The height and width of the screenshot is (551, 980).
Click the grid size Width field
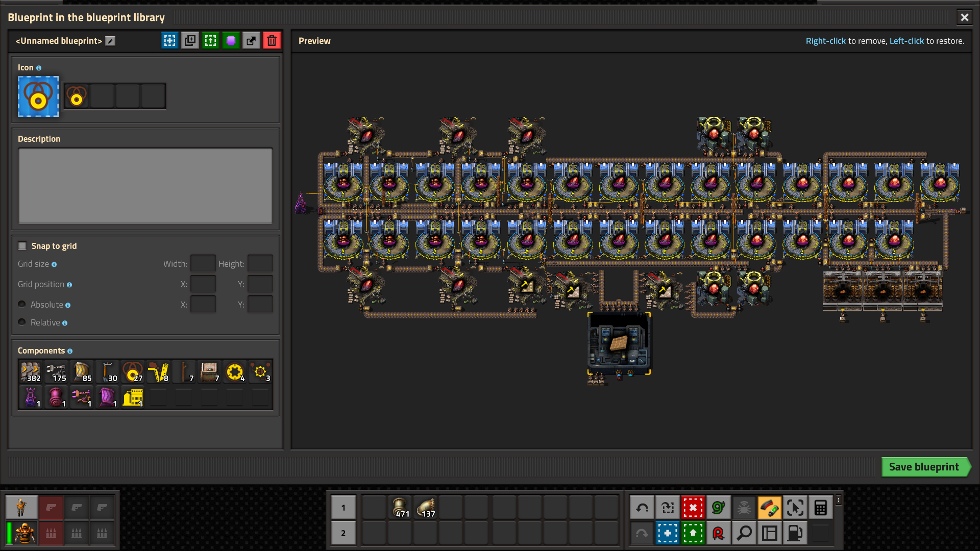(x=203, y=264)
